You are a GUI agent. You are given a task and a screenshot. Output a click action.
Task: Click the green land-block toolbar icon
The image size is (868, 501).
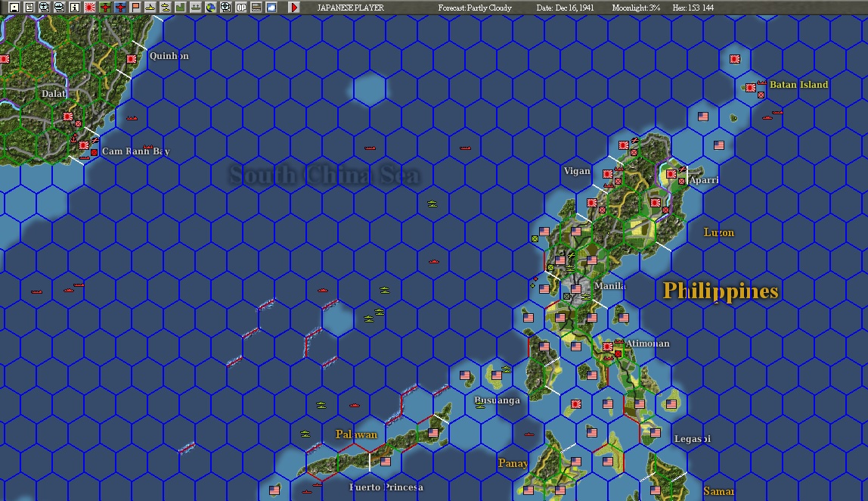[180, 8]
